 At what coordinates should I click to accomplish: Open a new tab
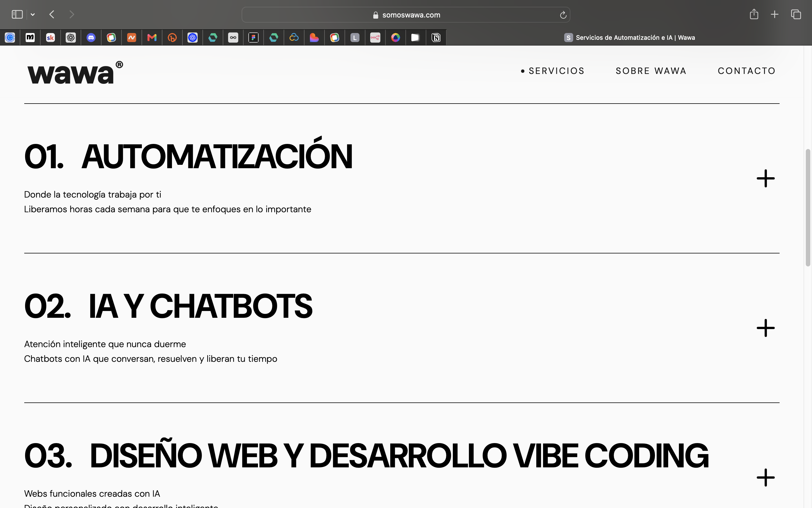pyautogui.click(x=775, y=14)
